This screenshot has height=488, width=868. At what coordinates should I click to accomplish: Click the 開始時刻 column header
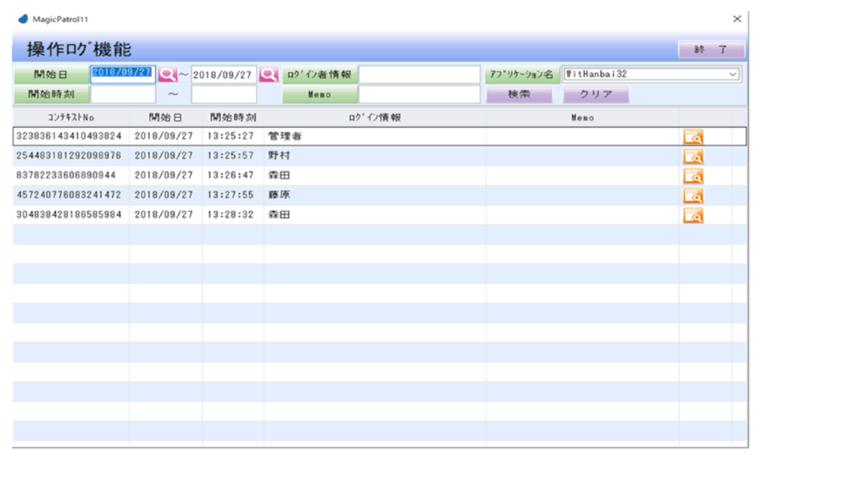pos(233,118)
